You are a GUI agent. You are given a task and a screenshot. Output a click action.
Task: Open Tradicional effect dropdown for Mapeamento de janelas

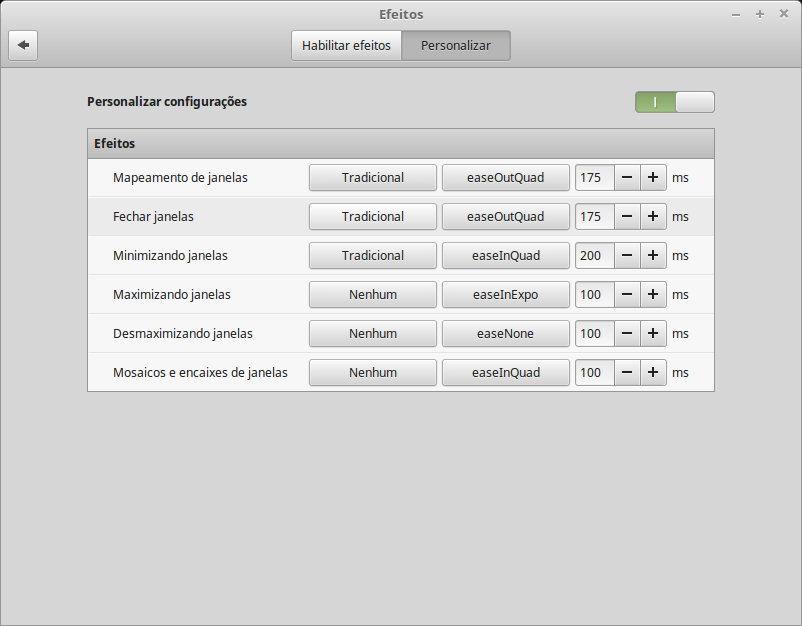[372, 177]
